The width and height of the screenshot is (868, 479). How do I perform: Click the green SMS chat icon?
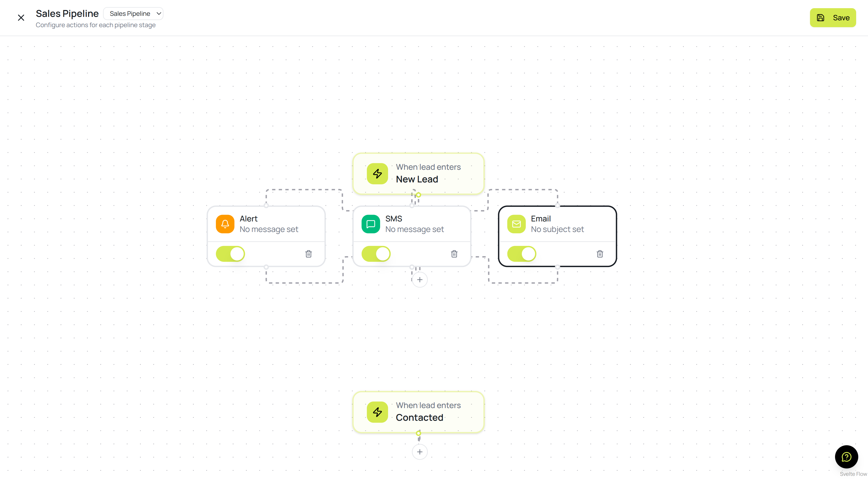tap(371, 224)
